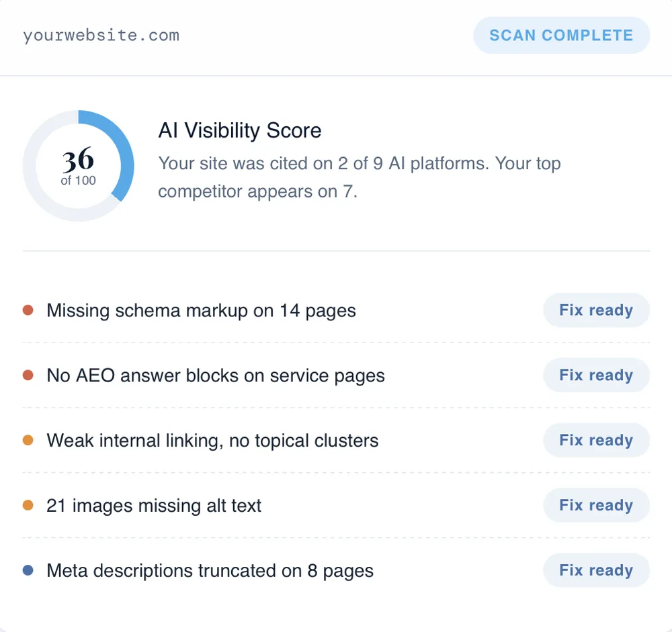
Task: Click the red dot beside No AEO answer blocks
Action: (x=28, y=375)
